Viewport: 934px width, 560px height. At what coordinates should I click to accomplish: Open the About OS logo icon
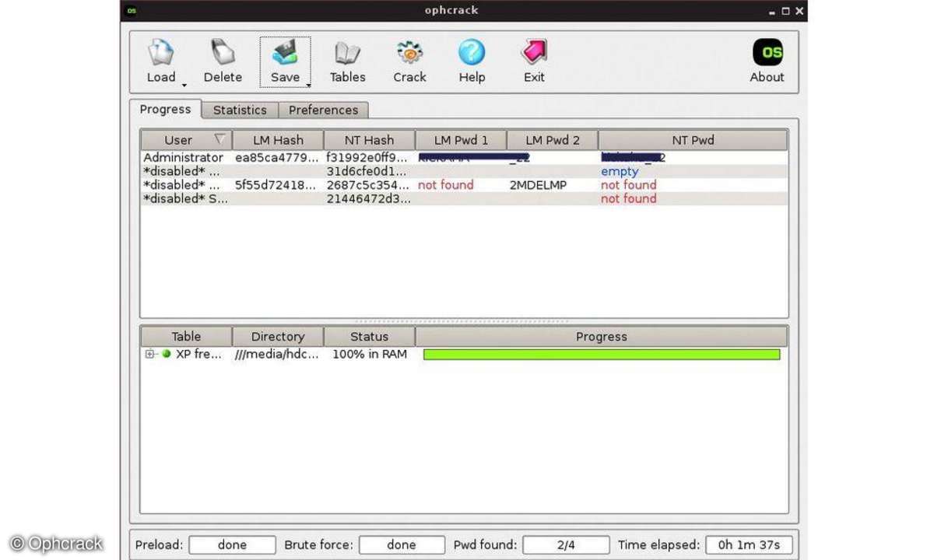[767, 53]
